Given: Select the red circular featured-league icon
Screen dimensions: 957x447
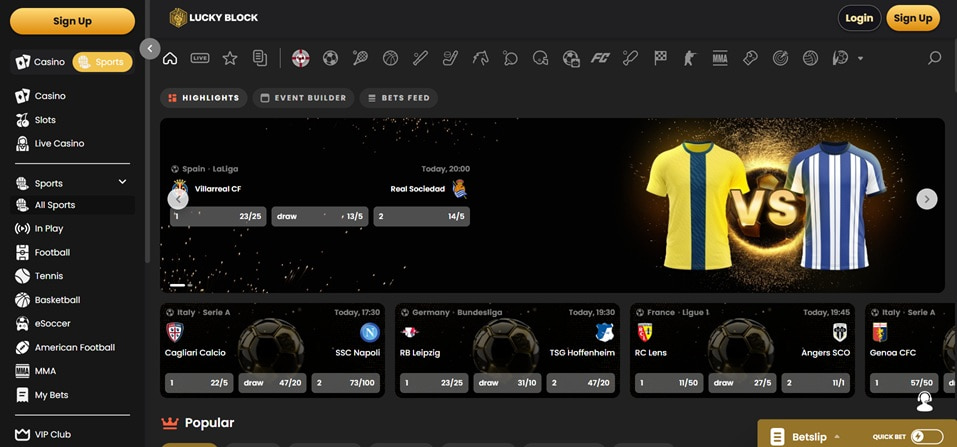Looking at the screenshot, I should 300,58.
